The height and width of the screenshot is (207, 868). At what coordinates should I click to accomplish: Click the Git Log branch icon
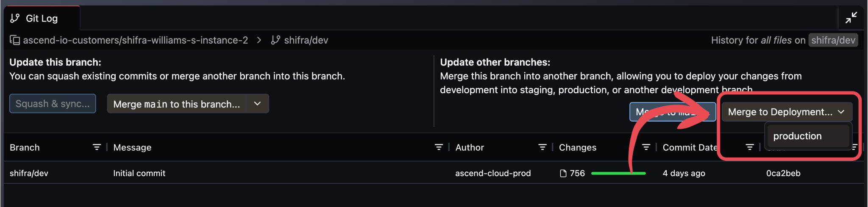[x=15, y=18]
